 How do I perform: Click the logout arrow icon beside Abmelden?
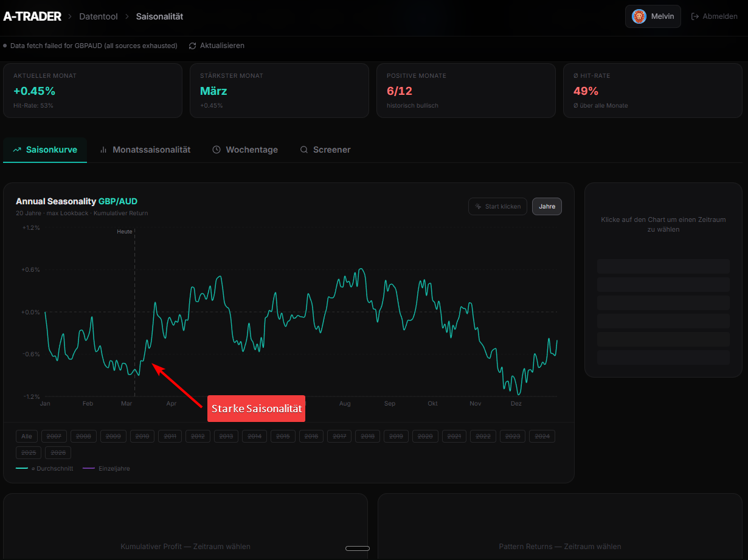(696, 16)
